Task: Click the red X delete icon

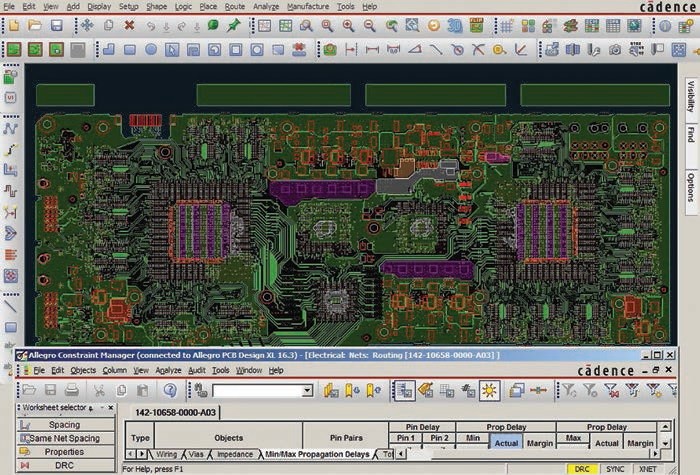Action: 129,25
